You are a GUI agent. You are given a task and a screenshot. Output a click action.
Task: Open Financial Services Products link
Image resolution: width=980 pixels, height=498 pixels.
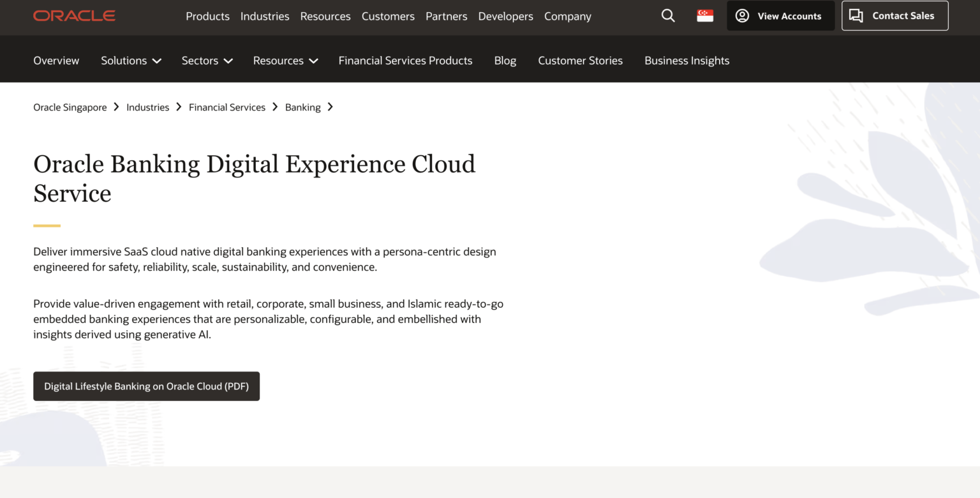pyautogui.click(x=405, y=61)
